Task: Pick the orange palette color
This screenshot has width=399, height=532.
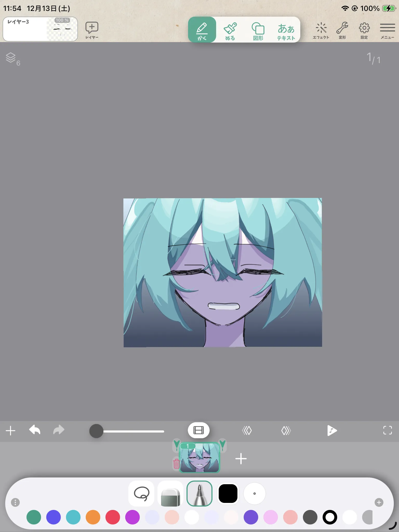Action: click(x=93, y=517)
